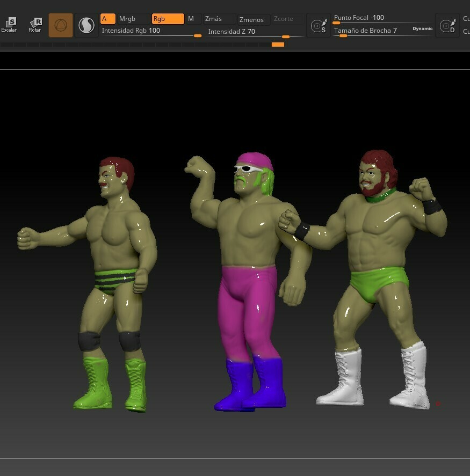Activate the orange 3D gizmo icon
This screenshot has width=470, height=476.
61,25
